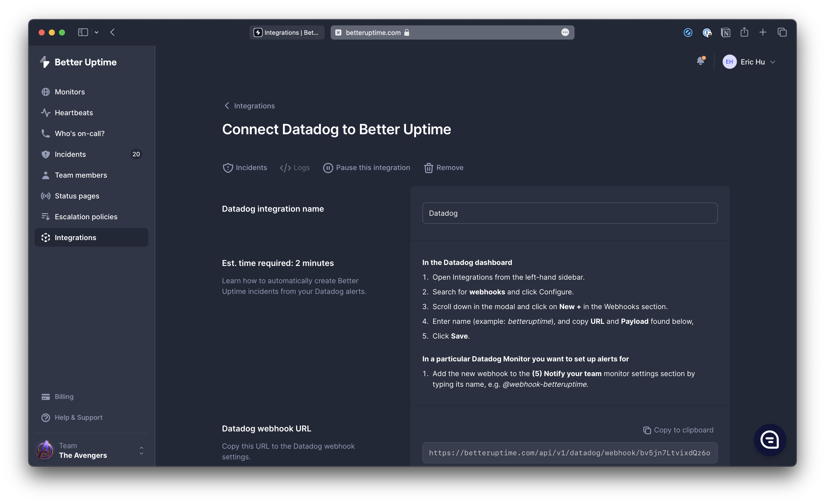Click the Safari share button

point(744,32)
